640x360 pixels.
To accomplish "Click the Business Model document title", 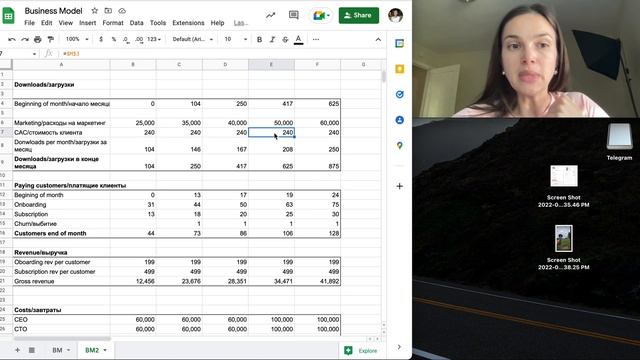I will pyautogui.click(x=53, y=11).
